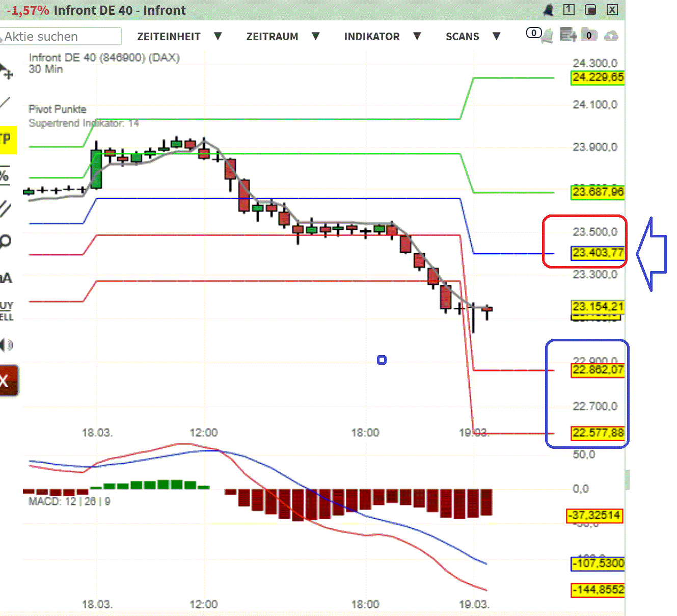Image resolution: width=677 pixels, height=616 pixels.
Task: Click the 30 Min timeframe label
Action: point(46,69)
